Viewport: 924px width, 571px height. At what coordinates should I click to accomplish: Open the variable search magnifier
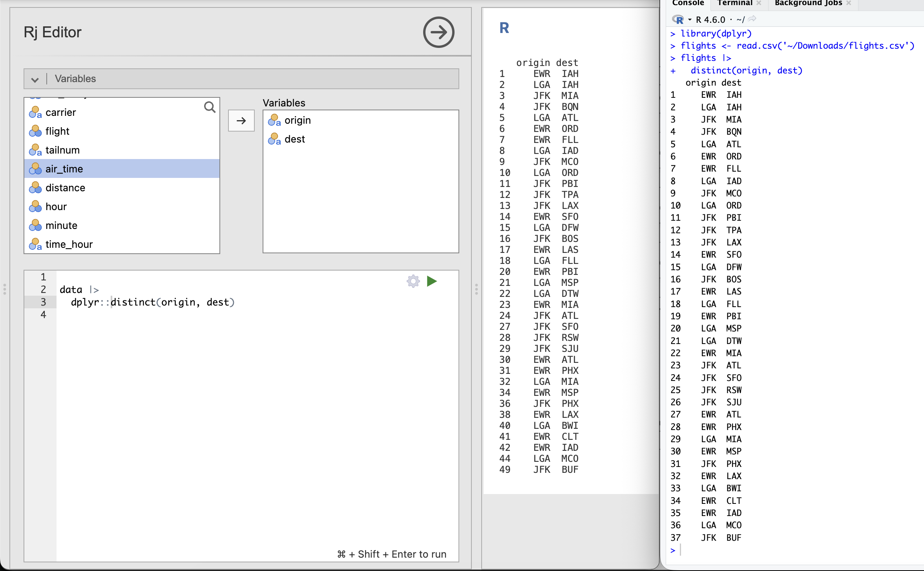tap(210, 107)
